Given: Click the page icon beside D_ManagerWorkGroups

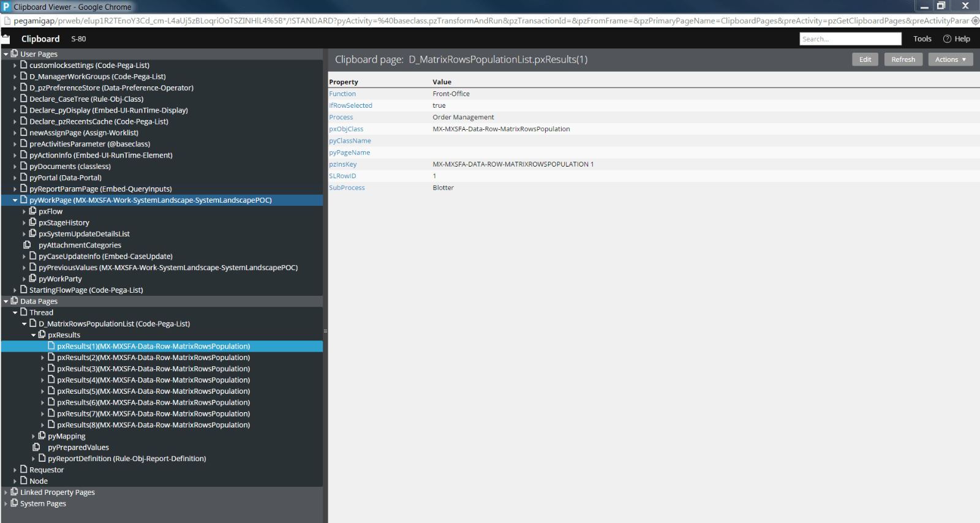Looking at the screenshot, I should (x=24, y=76).
